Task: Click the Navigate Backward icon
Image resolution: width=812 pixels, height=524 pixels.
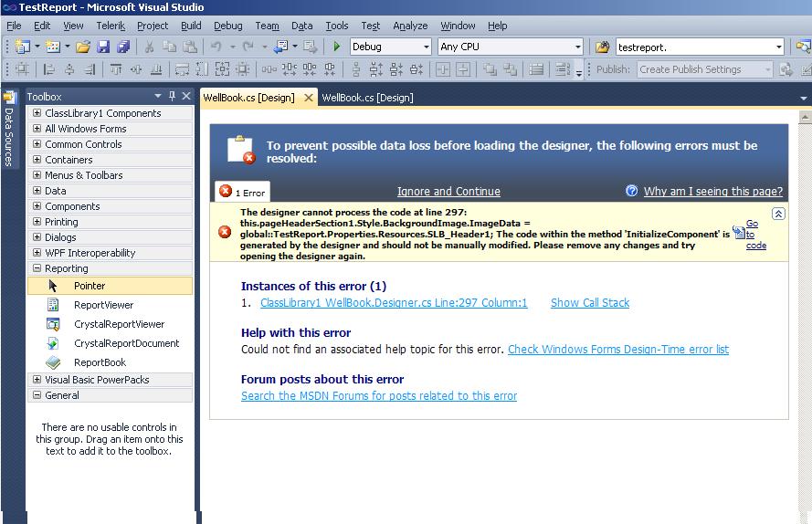Action: click(280, 47)
